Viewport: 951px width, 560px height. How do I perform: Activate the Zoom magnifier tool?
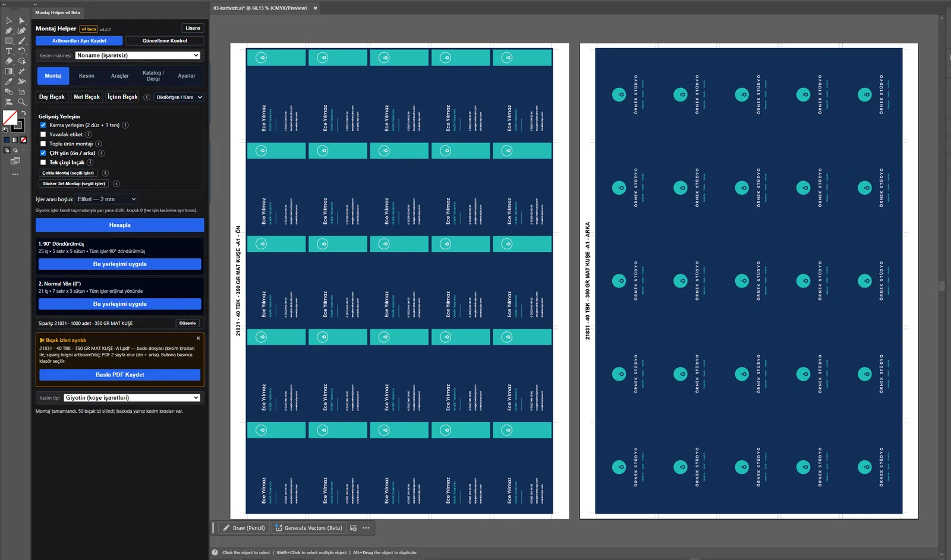pyautogui.click(x=22, y=102)
